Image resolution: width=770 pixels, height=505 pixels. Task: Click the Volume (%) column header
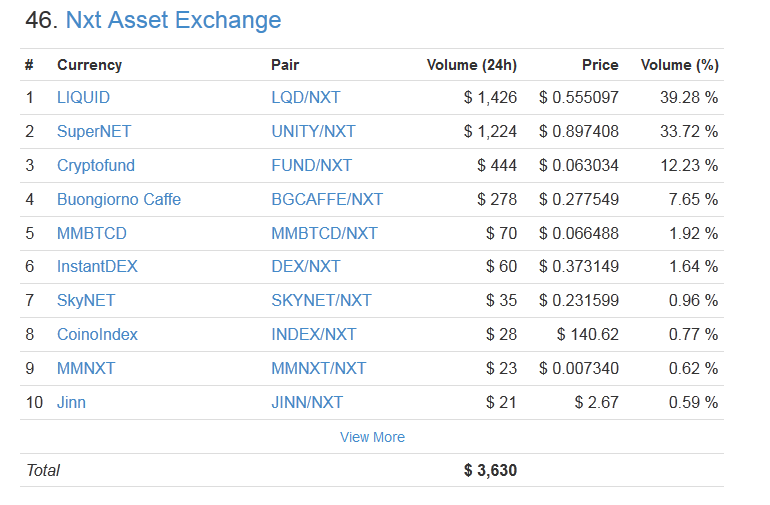pyautogui.click(x=680, y=65)
